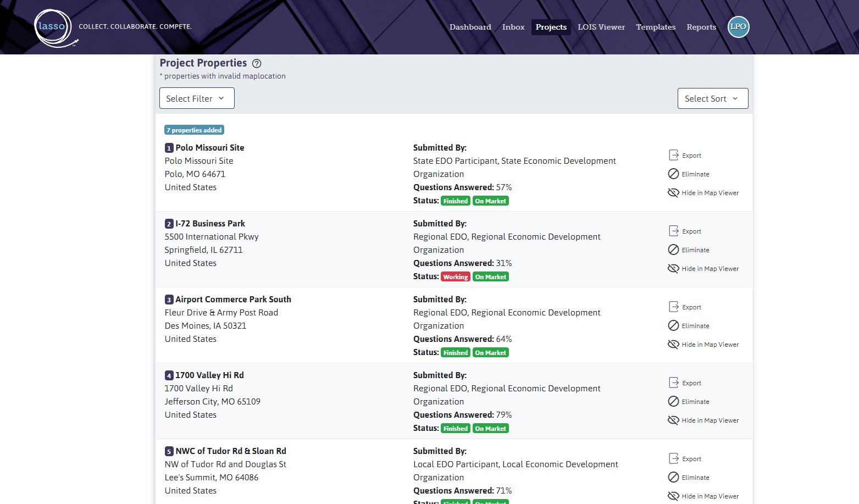
Task: Export the NWC of Tudor Rd property
Action: (685, 458)
